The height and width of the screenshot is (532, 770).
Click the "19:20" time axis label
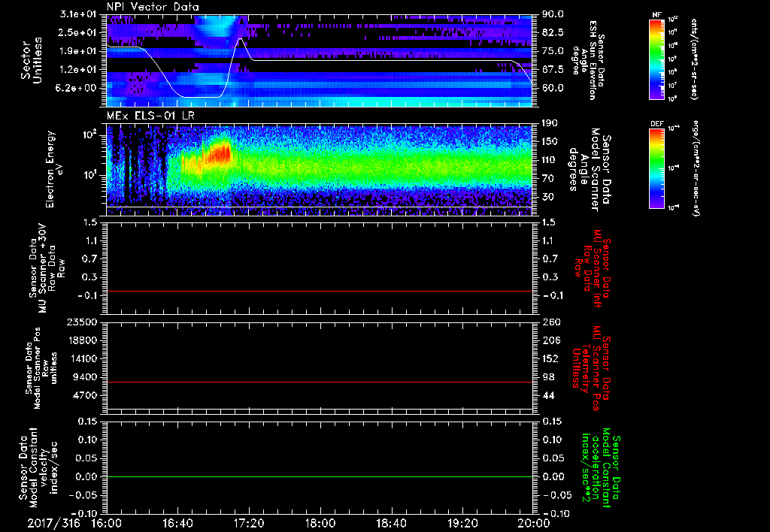462,523
